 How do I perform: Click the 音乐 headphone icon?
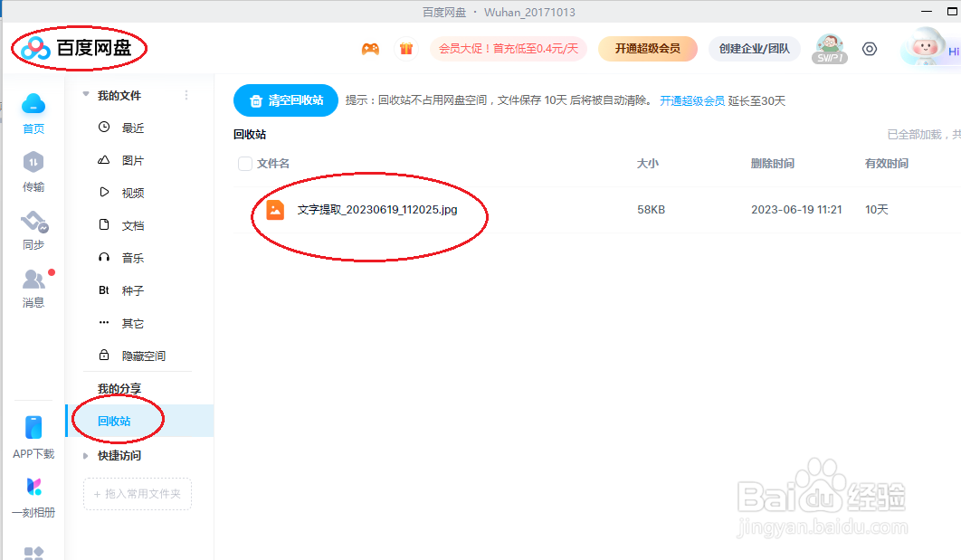(x=104, y=257)
